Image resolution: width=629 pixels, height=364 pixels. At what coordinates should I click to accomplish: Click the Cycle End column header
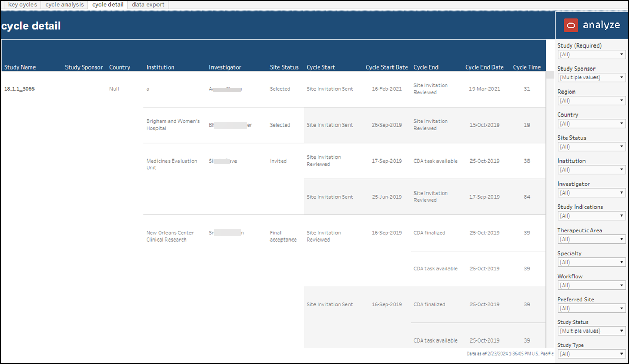426,67
